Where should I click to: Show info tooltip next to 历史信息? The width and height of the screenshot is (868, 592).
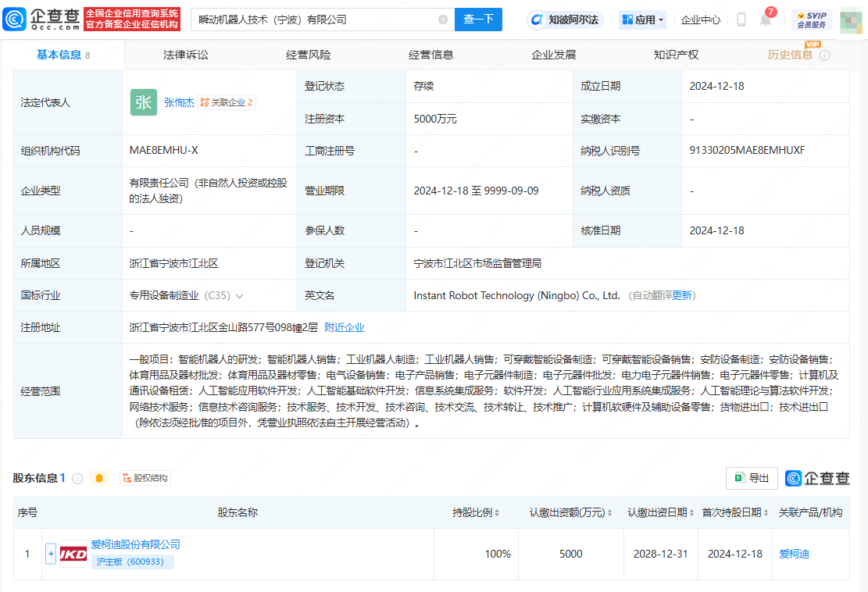click(x=824, y=55)
